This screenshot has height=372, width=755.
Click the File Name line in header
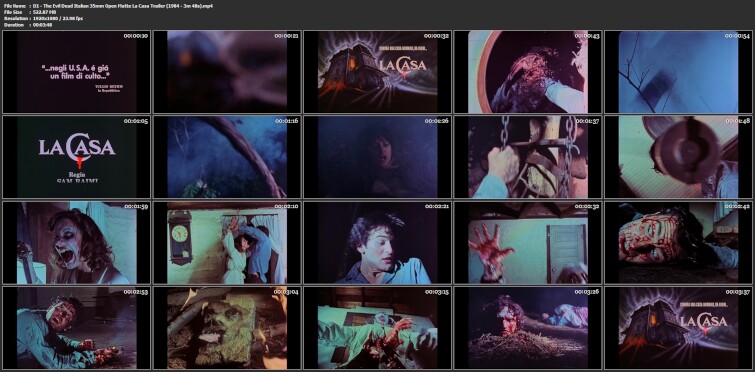pyautogui.click(x=108, y=6)
